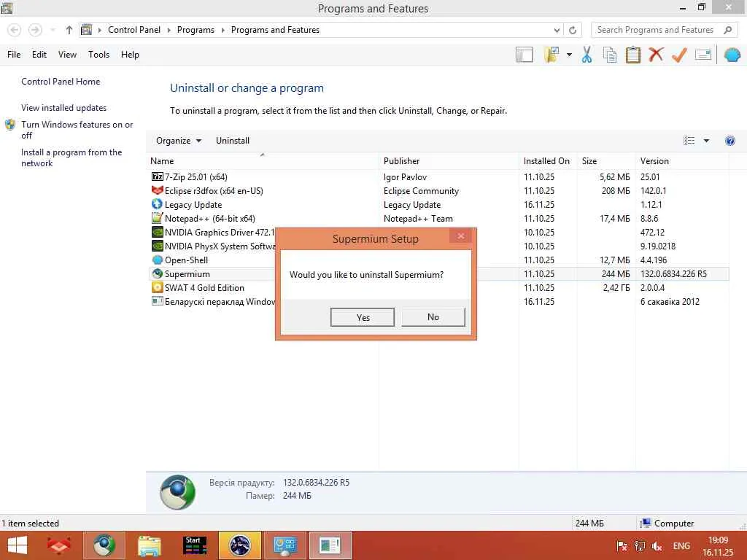Select the Беларускі пераклад Windows entry

coord(214,301)
